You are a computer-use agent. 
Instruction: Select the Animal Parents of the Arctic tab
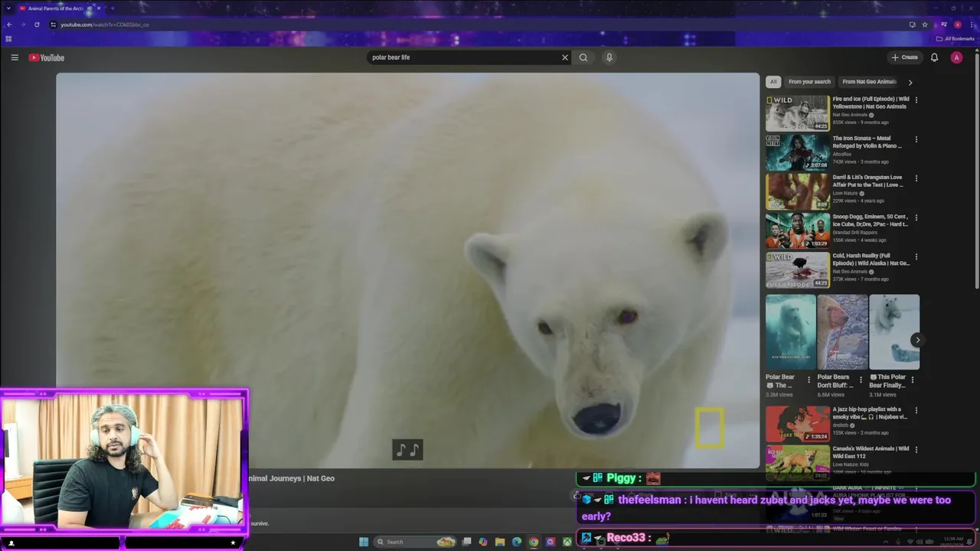55,8
